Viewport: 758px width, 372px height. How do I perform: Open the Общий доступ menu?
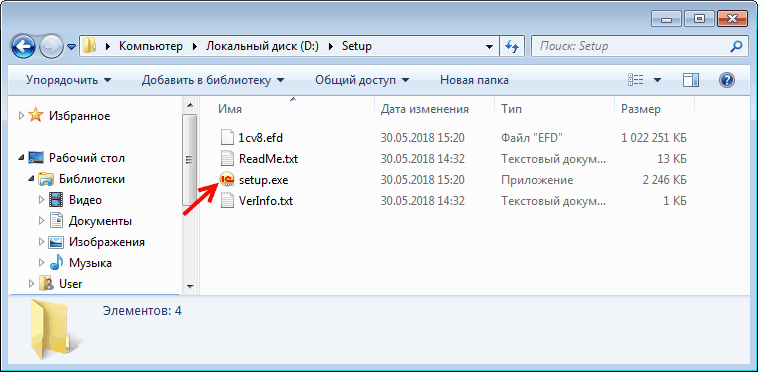click(362, 80)
